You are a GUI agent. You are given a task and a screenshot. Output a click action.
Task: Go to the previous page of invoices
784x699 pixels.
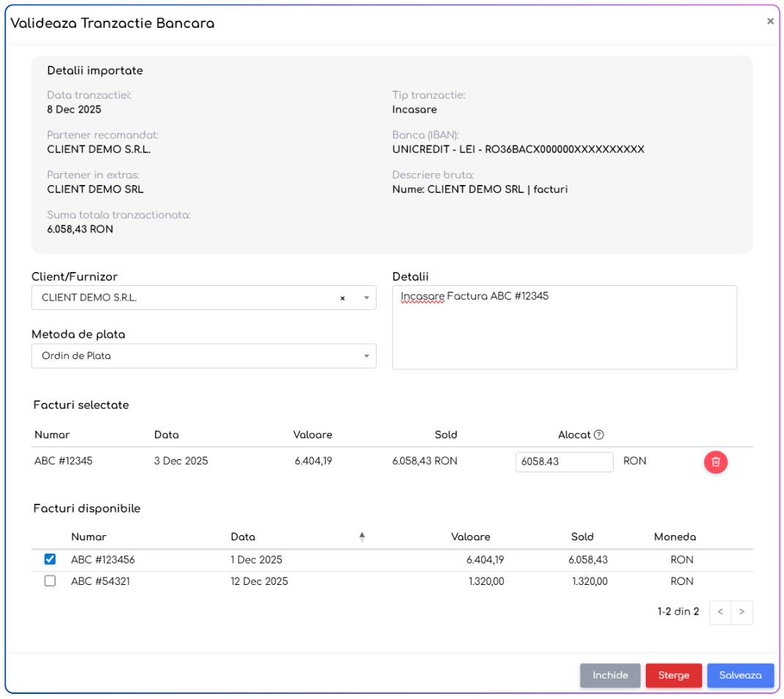point(720,612)
